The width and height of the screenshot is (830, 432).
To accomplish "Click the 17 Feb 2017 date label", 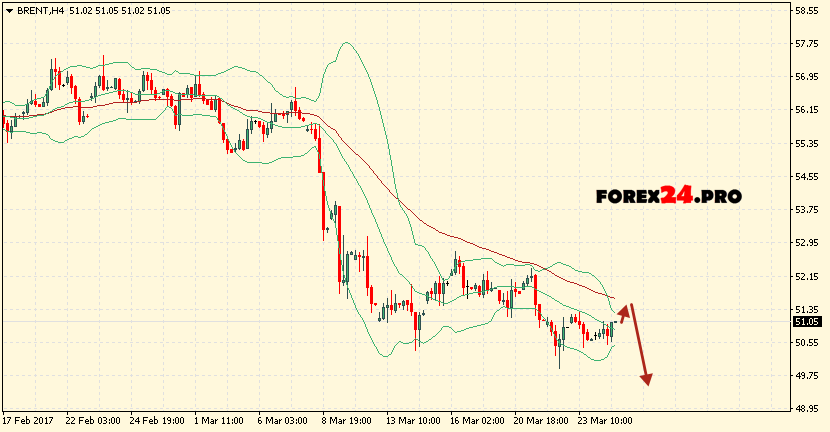I will click(28, 422).
